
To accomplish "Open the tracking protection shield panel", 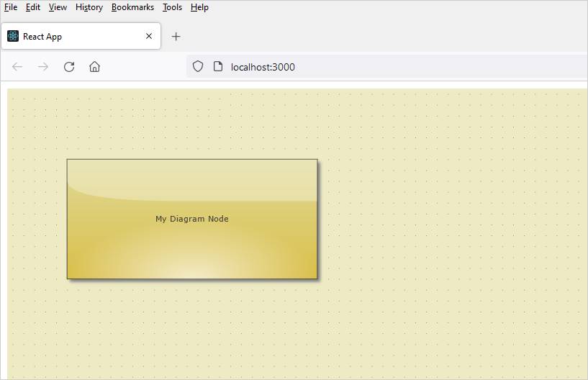I will point(198,67).
